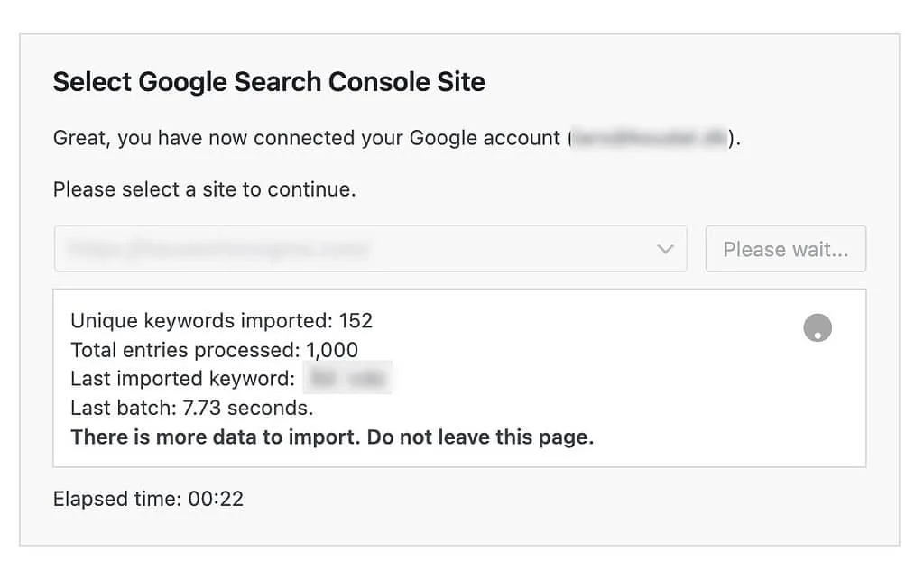The width and height of the screenshot is (924, 570).
Task: Click the Elapsed time label
Action: (x=117, y=499)
